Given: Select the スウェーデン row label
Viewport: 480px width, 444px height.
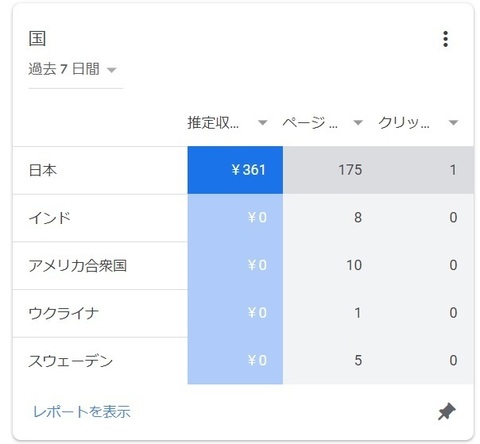Looking at the screenshot, I should point(71,361).
